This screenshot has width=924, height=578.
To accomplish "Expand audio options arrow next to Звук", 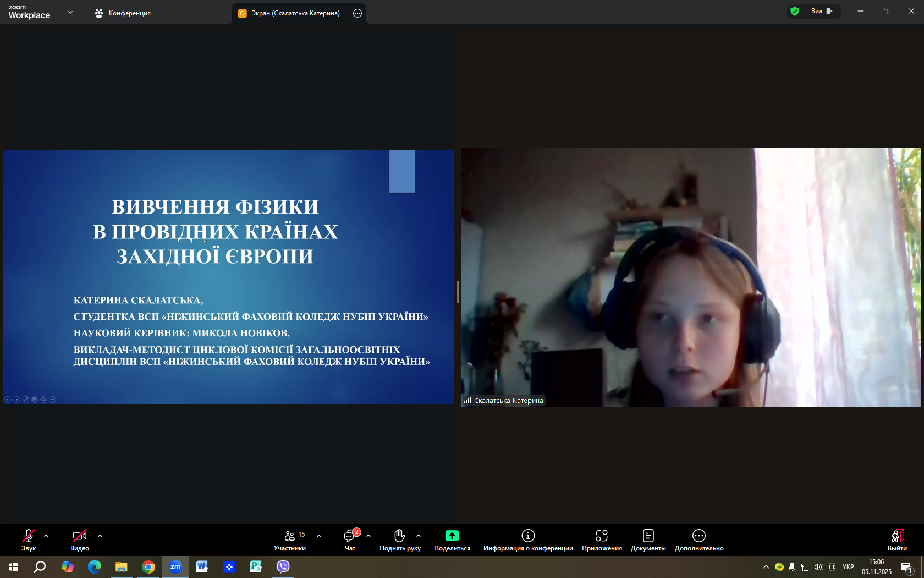I will [46, 536].
